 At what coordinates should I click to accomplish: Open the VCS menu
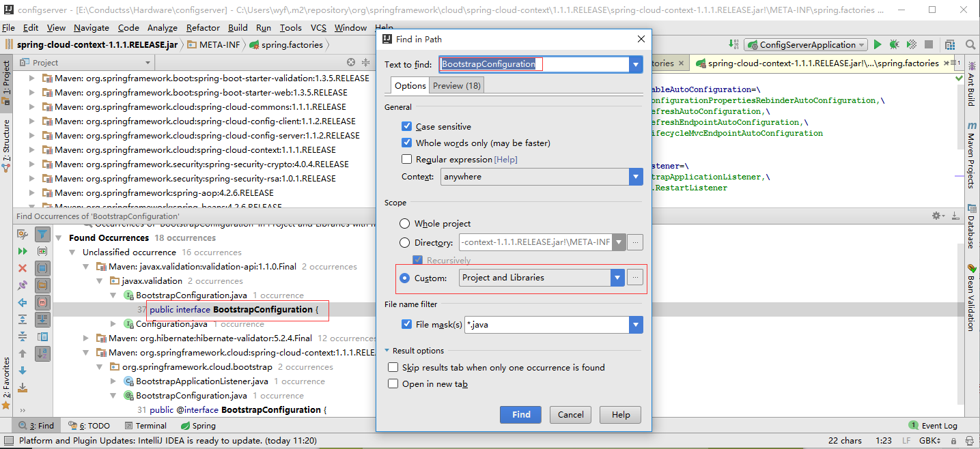(318, 27)
